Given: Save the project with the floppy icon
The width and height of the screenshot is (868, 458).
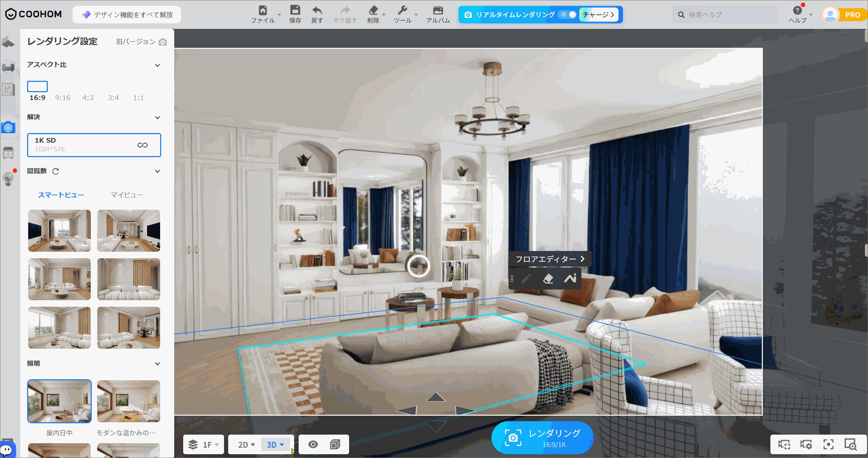Looking at the screenshot, I should pyautogui.click(x=295, y=10).
